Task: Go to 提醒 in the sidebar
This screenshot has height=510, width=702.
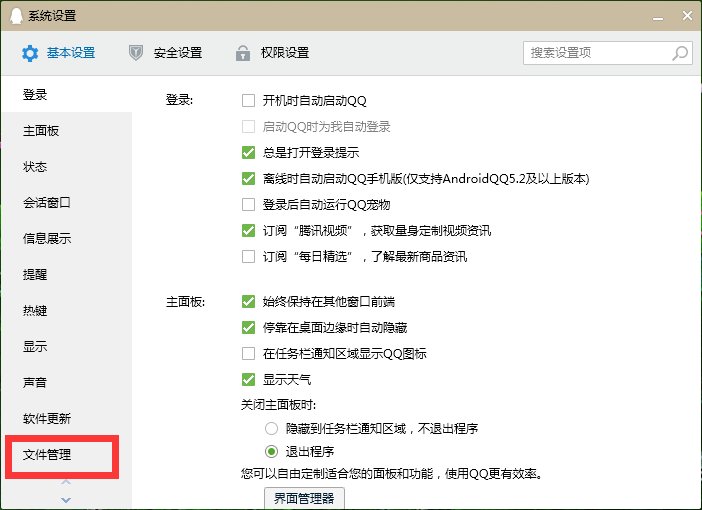Action: click(66, 274)
